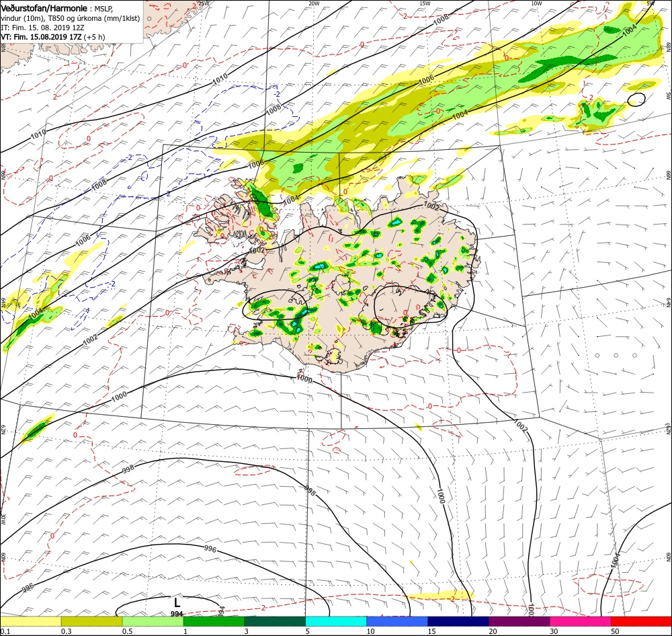This screenshot has height=636, width=672.
Task: Click the '0.5' legend scale value
Action: click(127, 631)
